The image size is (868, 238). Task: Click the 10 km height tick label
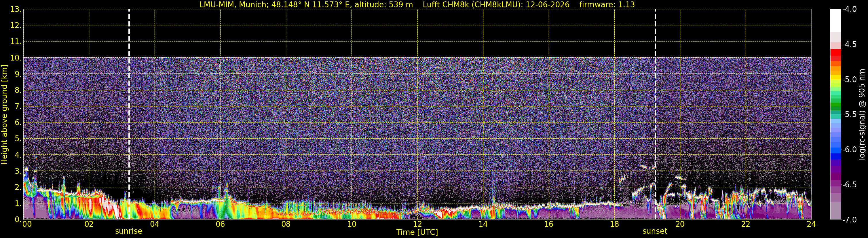[x=16, y=58]
